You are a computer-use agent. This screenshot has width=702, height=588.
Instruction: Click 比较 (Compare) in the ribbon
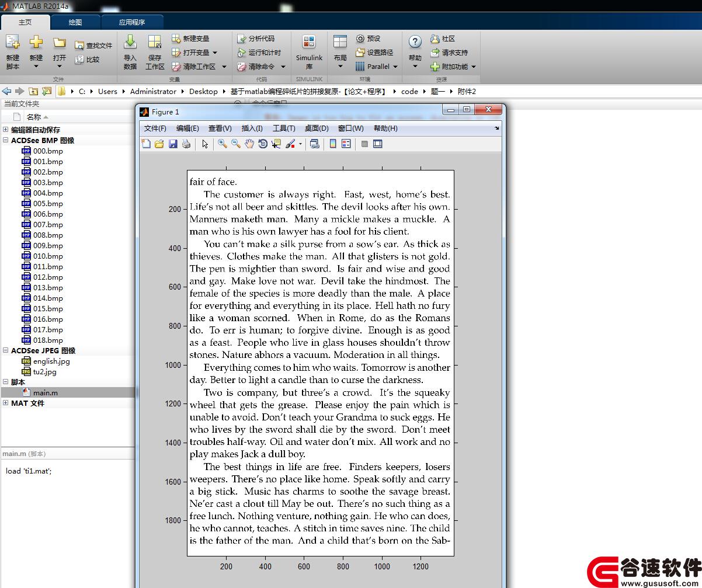(88, 60)
